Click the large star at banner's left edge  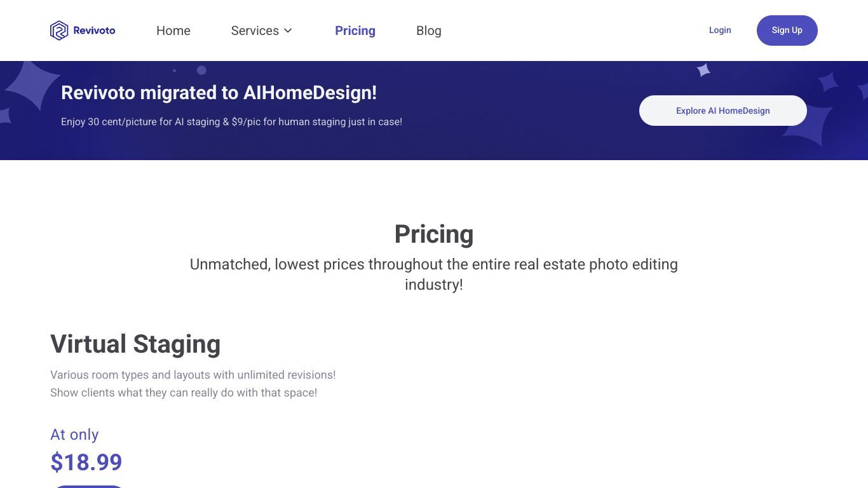[x=30, y=86]
